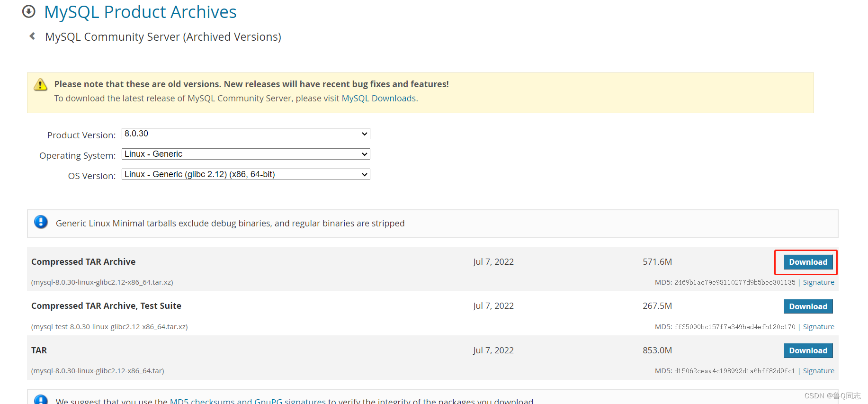This screenshot has height=404, width=868.
Task: Click MD5 value ff35090bc157f7e349bed4efb120c170
Action: (x=734, y=327)
